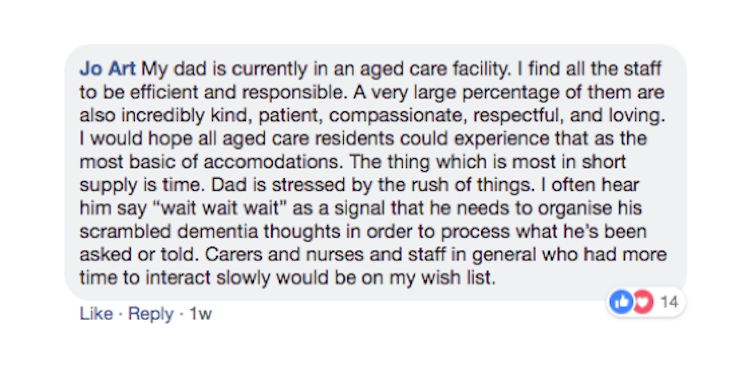This screenshot has width=754, height=372.
Task: Open the 1w comment timestamp
Action: 201,314
